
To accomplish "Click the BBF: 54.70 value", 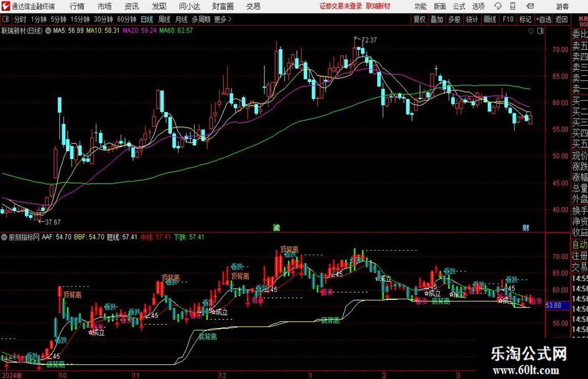I will 89,237.
